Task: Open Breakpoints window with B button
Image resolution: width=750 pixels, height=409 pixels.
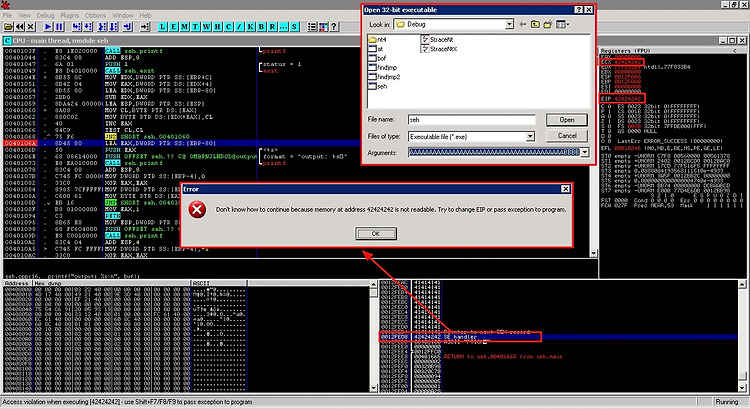Action: click(x=262, y=27)
